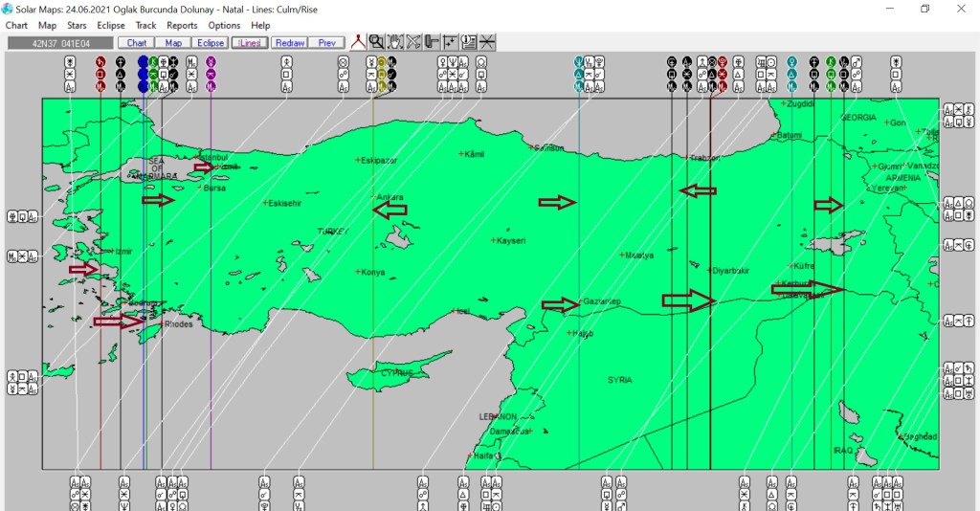Click the Prev button
This screenshot has width=980, height=511.
(326, 43)
